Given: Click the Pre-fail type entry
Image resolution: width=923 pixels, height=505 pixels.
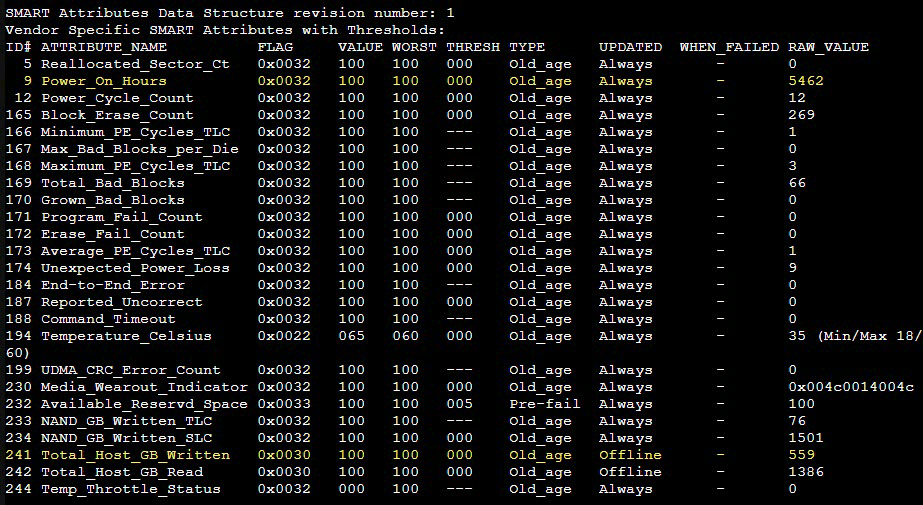Looking at the screenshot, I should point(545,406).
